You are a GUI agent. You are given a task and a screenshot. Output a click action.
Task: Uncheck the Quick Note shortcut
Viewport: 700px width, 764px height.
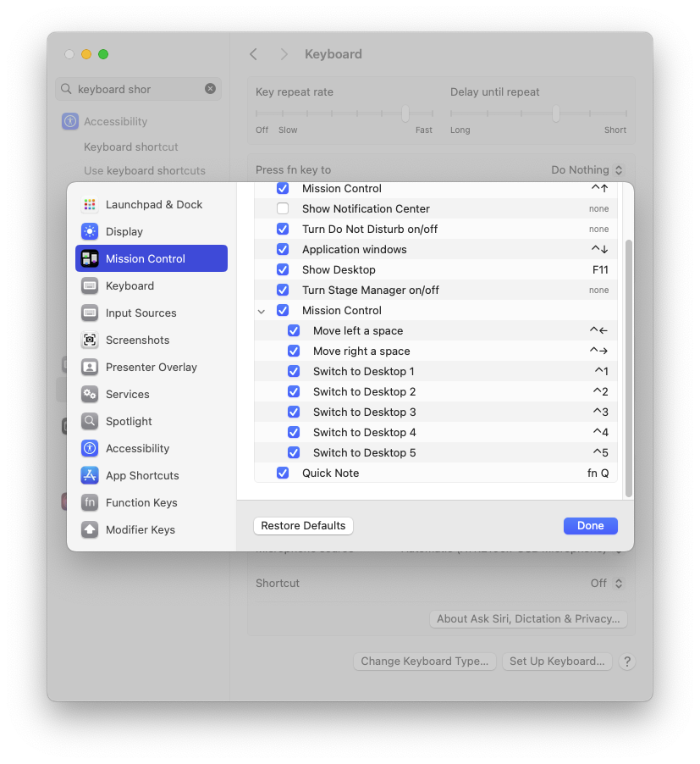[x=283, y=473]
